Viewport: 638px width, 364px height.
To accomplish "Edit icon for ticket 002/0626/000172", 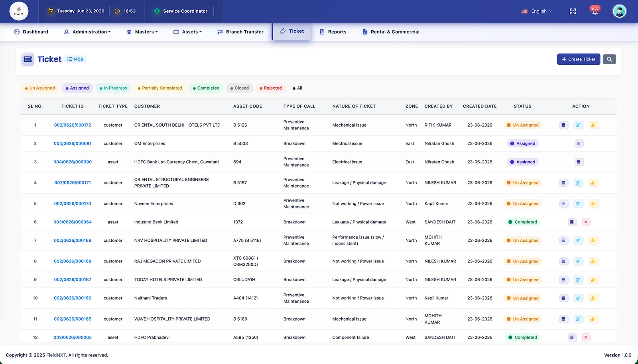I will click(577, 125).
